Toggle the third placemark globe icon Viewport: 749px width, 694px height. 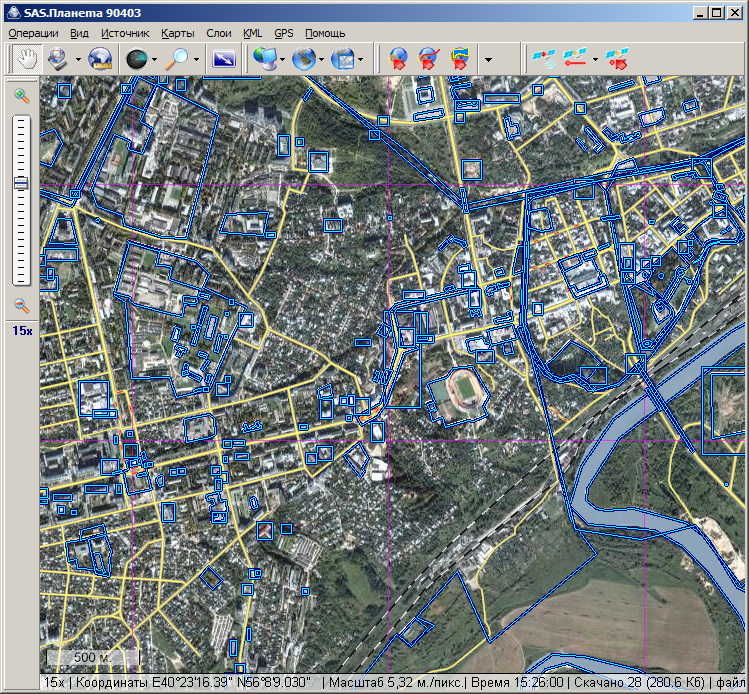pos(460,59)
